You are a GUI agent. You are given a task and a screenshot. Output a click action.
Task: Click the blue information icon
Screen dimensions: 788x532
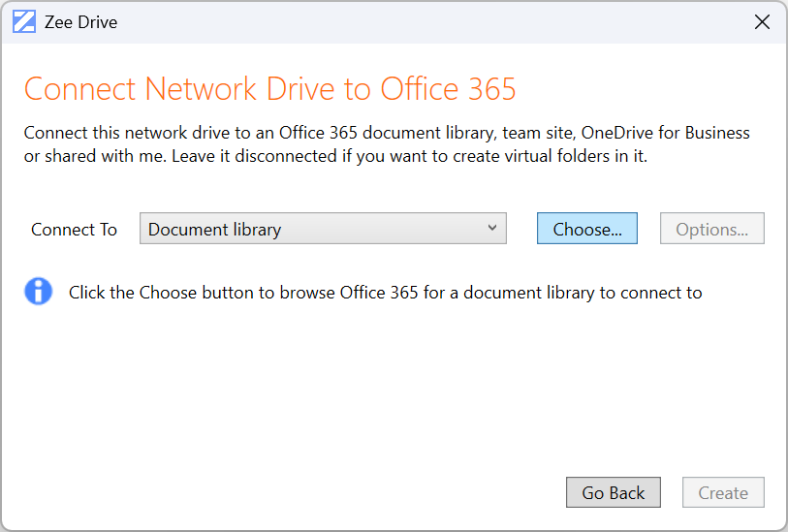pos(38,291)
